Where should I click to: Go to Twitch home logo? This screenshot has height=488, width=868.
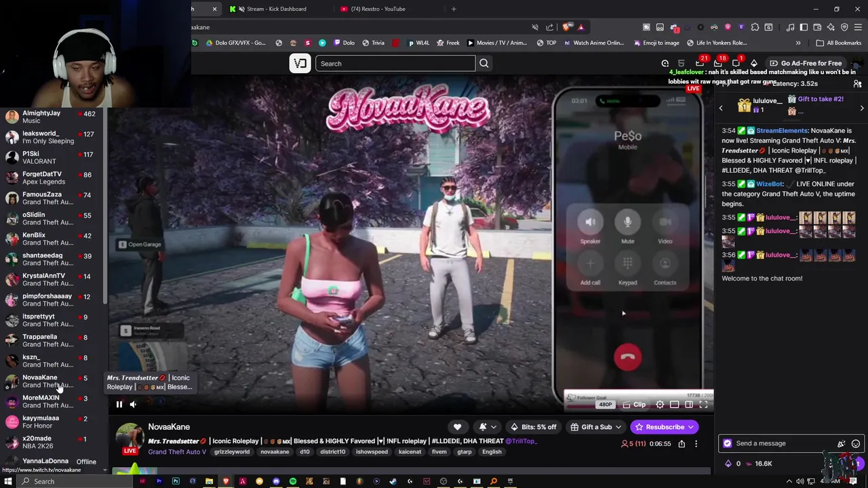tap(300, 64)
